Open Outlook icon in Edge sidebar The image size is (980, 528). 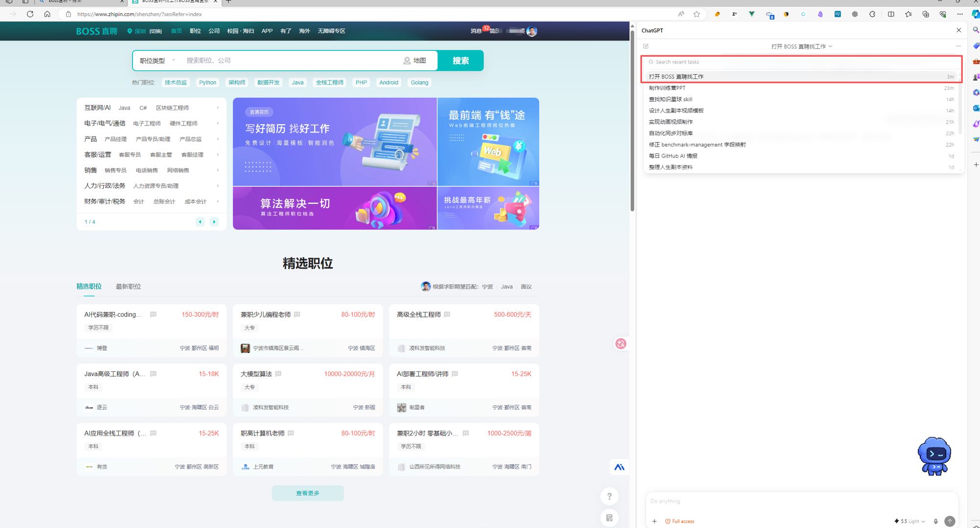pos(976,108)
